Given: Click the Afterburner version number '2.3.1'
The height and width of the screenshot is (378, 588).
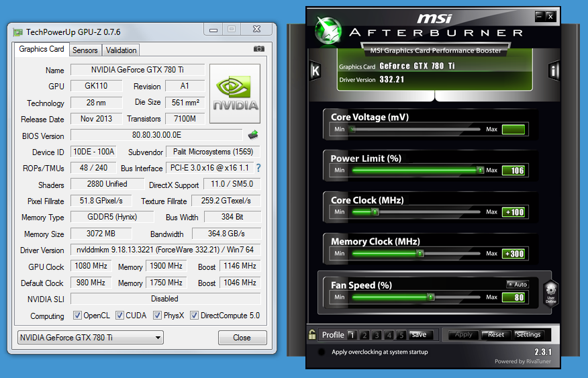Looking at the screenshot, I should pos(543,352).
